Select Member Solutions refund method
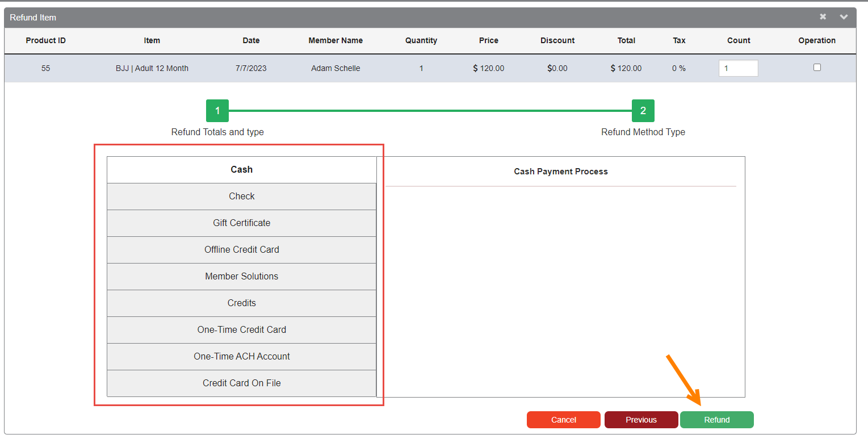Viewport: 868px width, 447px height. pos(241,277)
